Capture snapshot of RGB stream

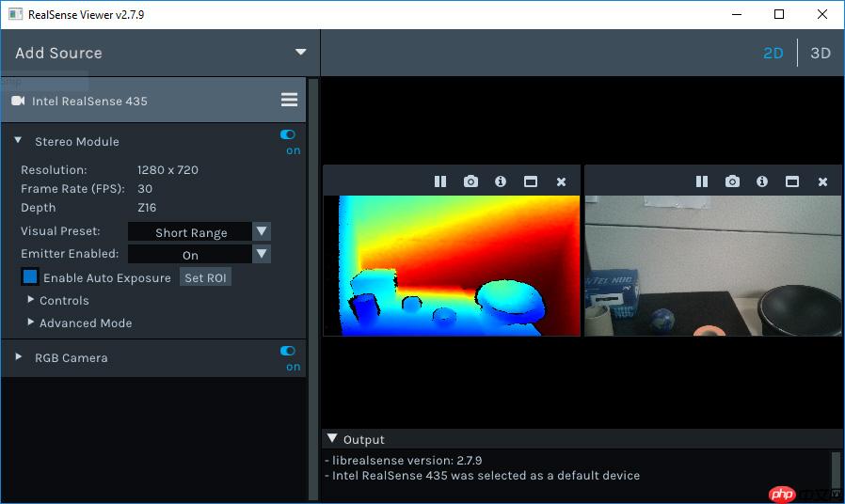tap(732, 181)
